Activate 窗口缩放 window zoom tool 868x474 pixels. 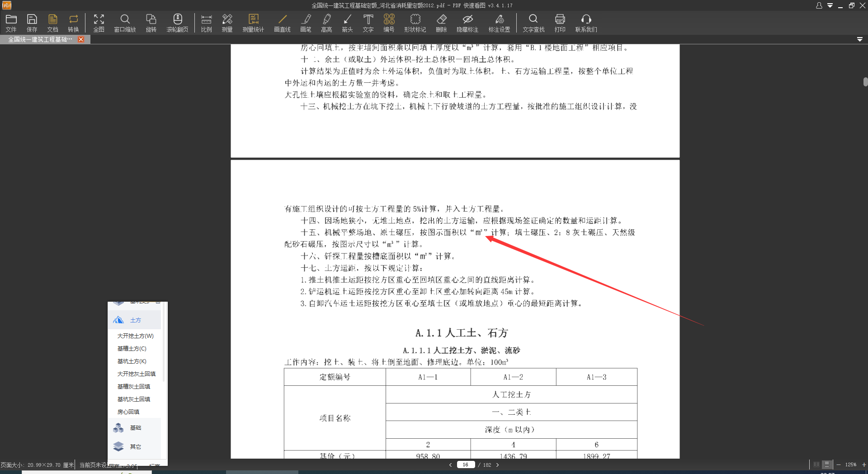coord(125,23)
